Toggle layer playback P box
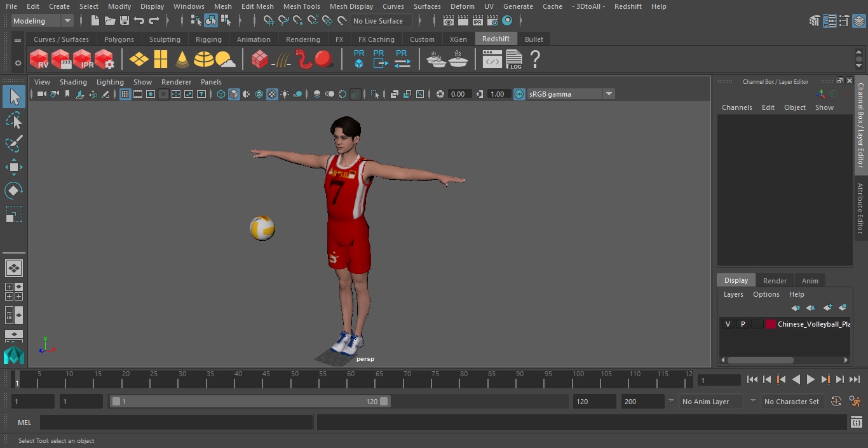This screenshot has height=448, width=868. tap(742, 324)
